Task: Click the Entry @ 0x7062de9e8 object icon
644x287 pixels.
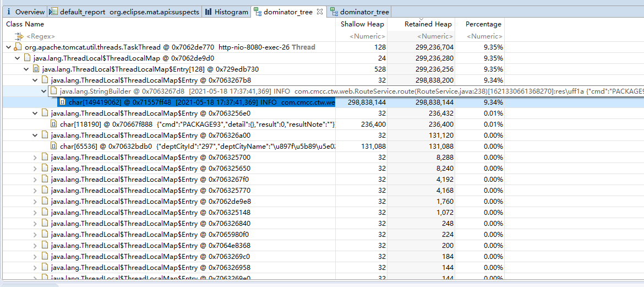Action: click(x=45, y=202)
